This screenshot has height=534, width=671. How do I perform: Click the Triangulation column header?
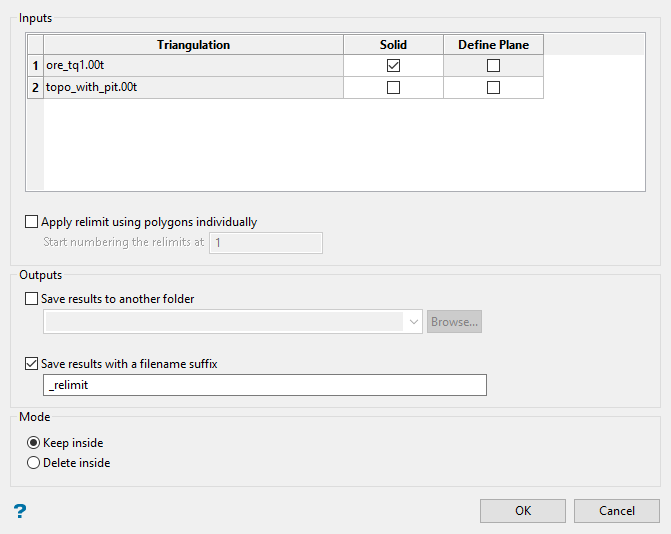[193, 45]
